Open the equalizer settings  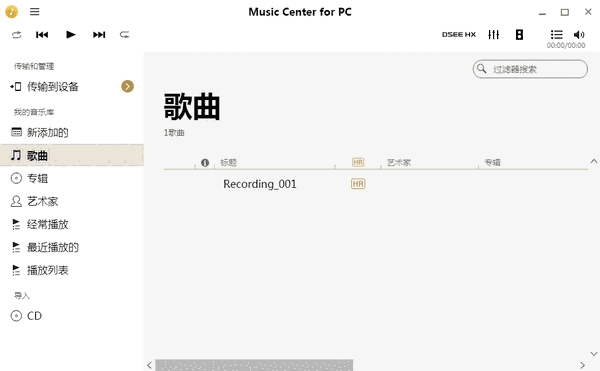494,35
